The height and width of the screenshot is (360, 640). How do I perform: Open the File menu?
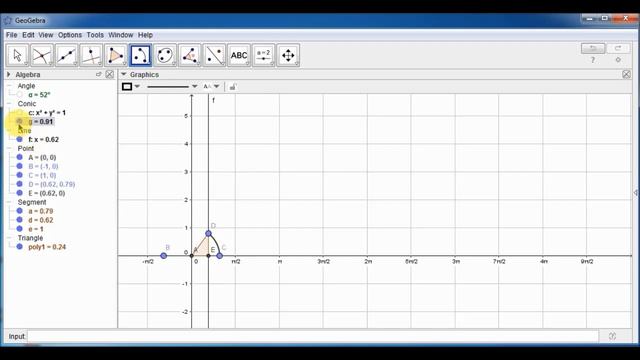pyautogui.click(x=11, y=35)
